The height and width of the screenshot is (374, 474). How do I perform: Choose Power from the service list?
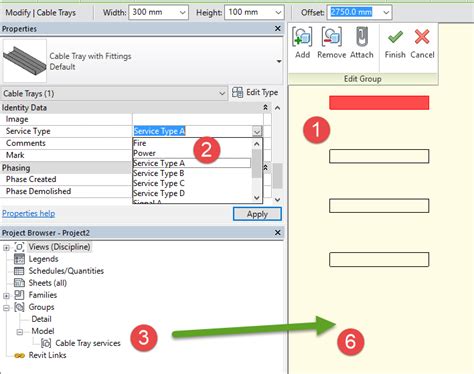pyautogui.click(x=144, y=153)
